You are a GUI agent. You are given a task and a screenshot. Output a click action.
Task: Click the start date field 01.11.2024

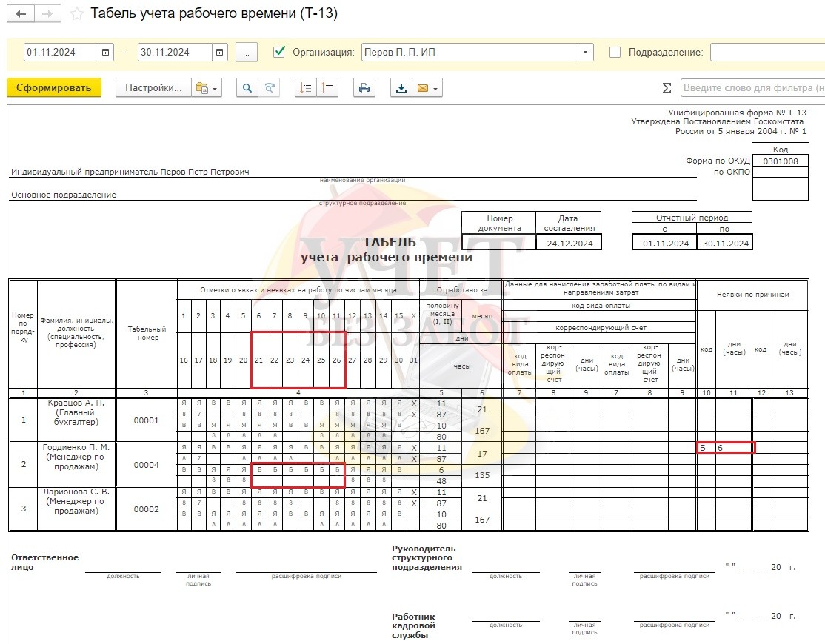(x=61, y=52)
